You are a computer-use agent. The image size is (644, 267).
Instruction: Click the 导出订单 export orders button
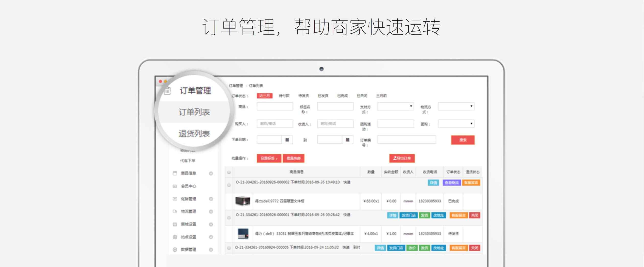pos(402,158)
